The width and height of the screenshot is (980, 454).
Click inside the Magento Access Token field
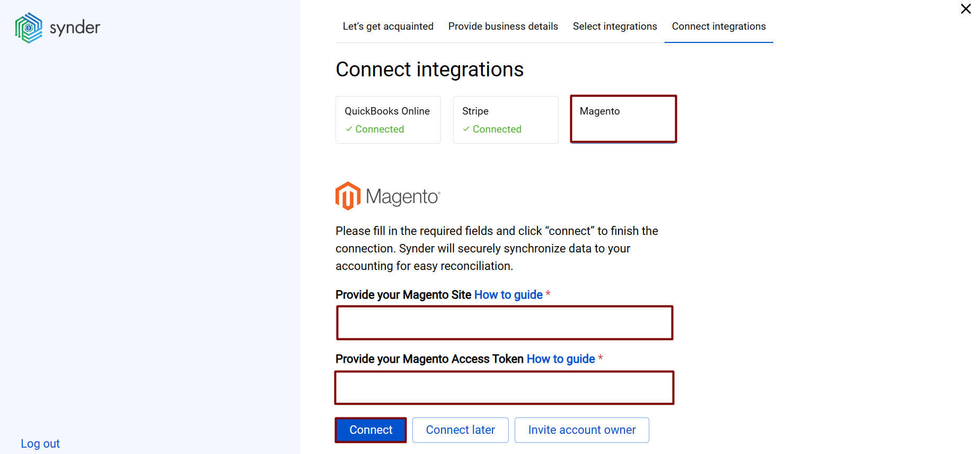coord(504,387)
